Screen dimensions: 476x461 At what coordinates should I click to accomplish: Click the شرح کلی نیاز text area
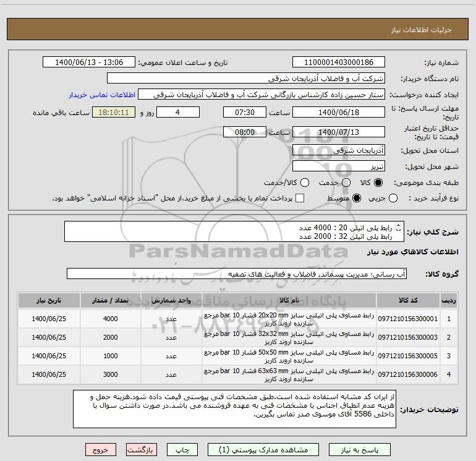[234, 232]
